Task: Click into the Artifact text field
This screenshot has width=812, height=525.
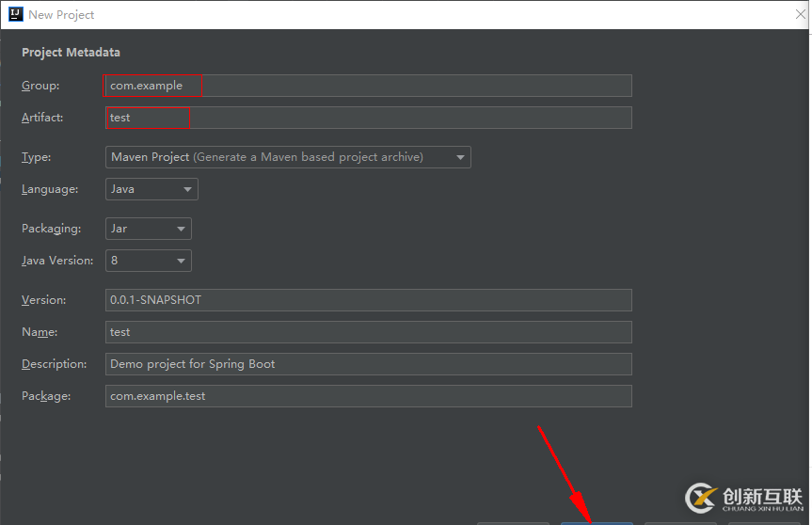Action: (368, 118)
